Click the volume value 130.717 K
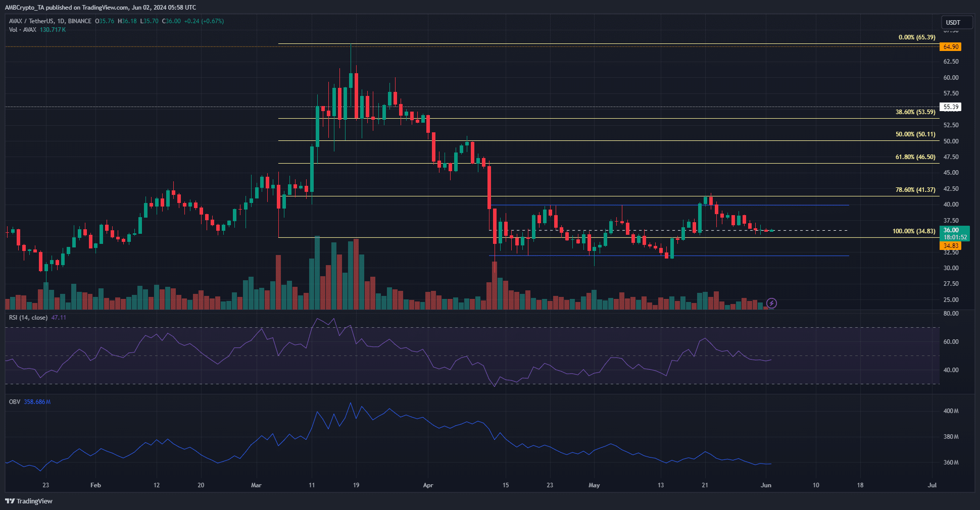This screenshot has width=980, height=510. pos(53,30)
